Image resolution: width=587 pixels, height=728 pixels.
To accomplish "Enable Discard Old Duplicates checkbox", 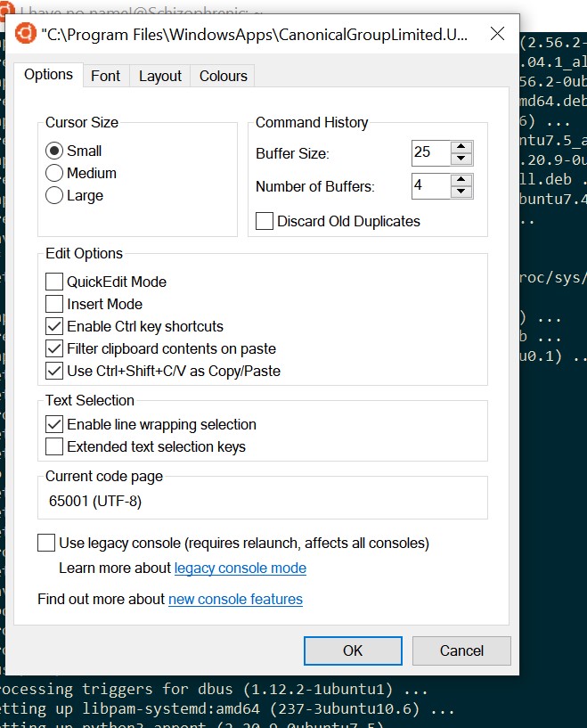I will [x=265, y=221].
